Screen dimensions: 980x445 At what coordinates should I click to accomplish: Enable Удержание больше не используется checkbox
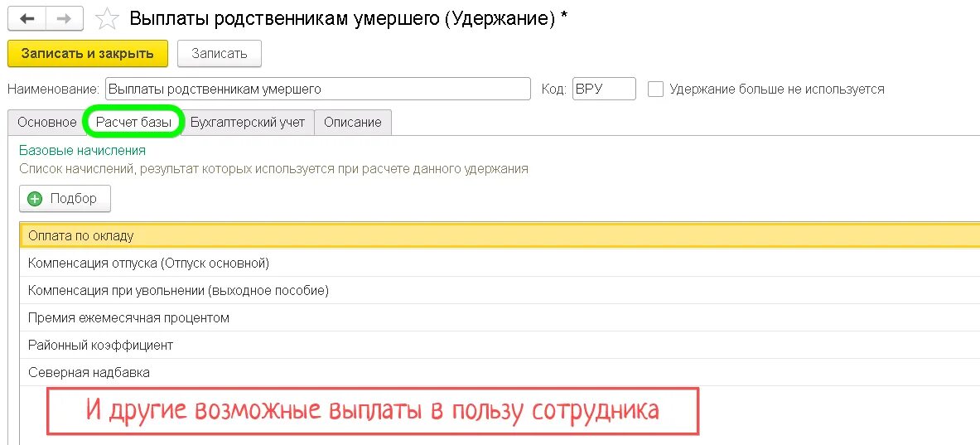pos(655,89)
